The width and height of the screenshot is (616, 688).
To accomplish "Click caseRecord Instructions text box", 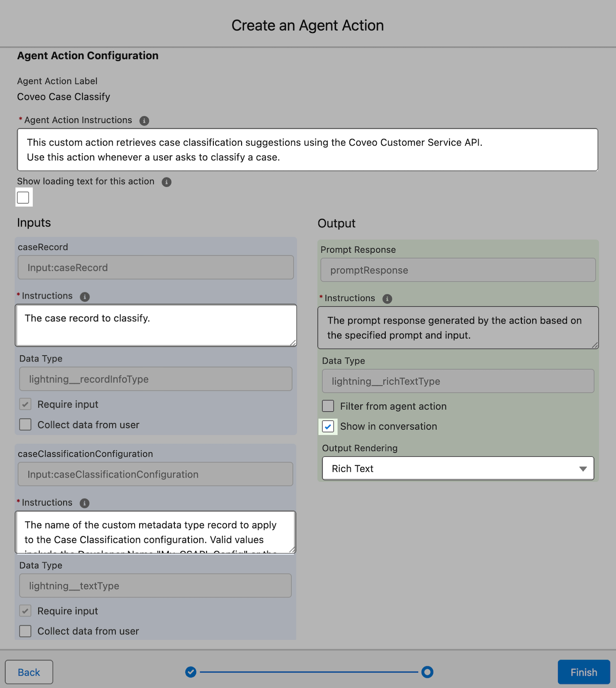I will (x=156, y=325).
